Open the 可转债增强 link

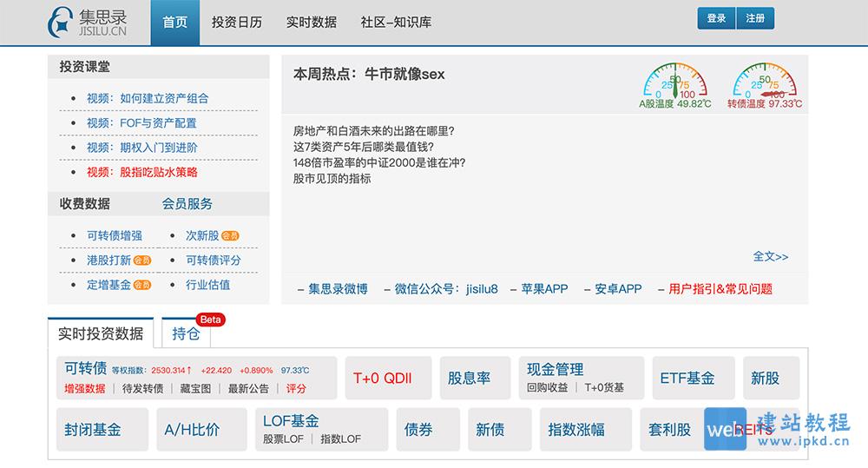coord(115,236)
